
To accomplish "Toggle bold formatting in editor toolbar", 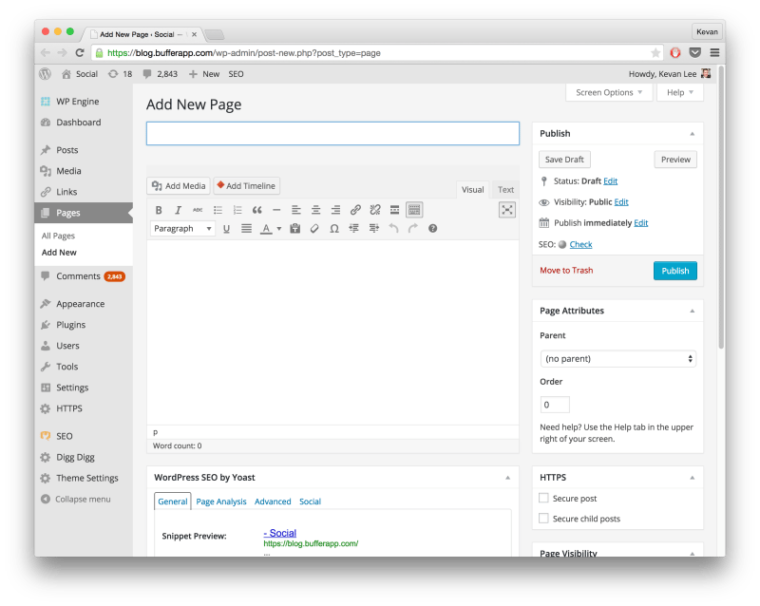I will pos(158,210).
